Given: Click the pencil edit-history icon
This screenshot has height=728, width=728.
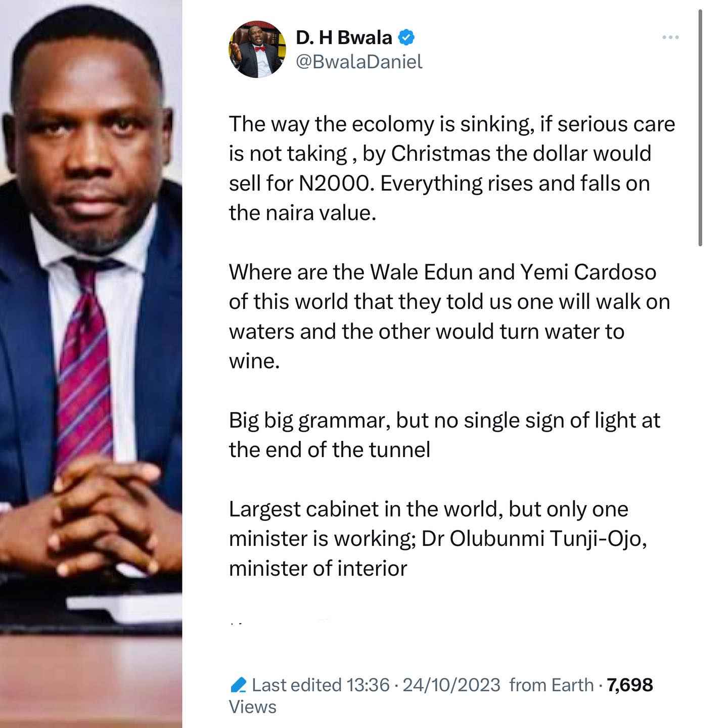Looking at the screenshot, I should pyautogui.click(x=238, y=685).
